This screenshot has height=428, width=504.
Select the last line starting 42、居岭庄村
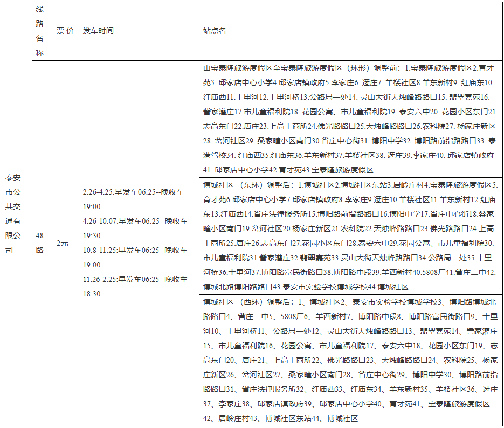click(280, 418)
